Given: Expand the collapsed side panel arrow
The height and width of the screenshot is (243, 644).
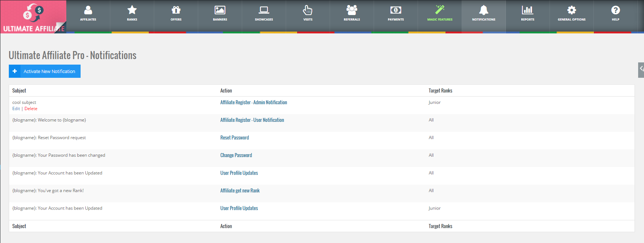Looking at the screenshot, I should [x=641, y=70].
